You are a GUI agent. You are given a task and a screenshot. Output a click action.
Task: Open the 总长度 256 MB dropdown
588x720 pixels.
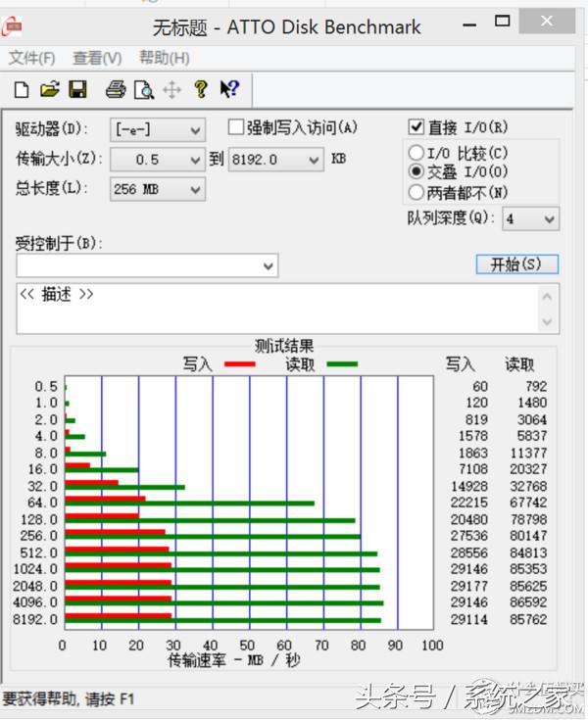tap(158, 189)
